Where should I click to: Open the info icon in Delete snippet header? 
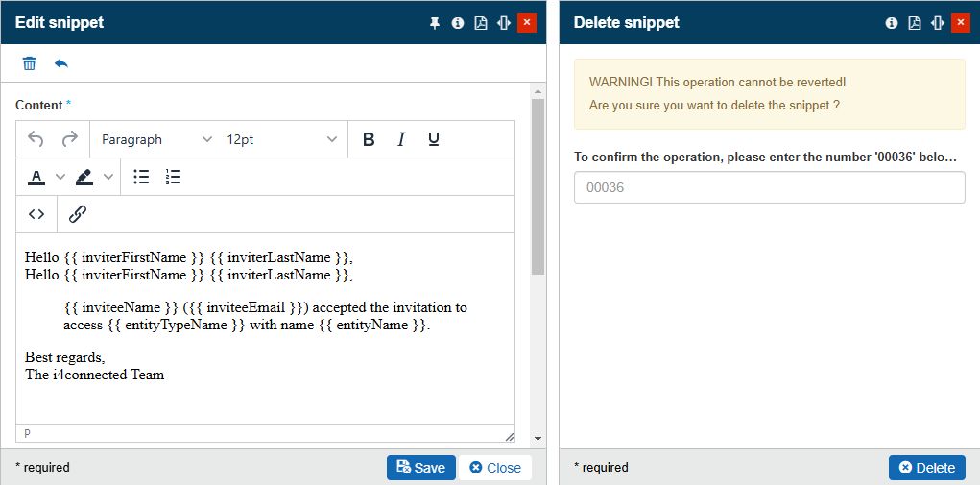point(892,23)
